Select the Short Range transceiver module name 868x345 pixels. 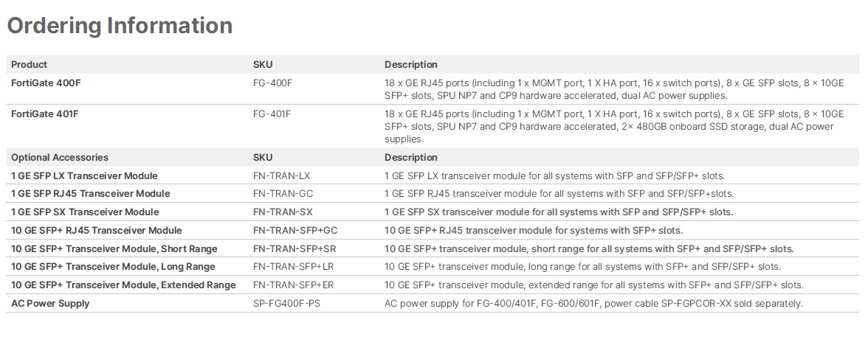[114, 249]
